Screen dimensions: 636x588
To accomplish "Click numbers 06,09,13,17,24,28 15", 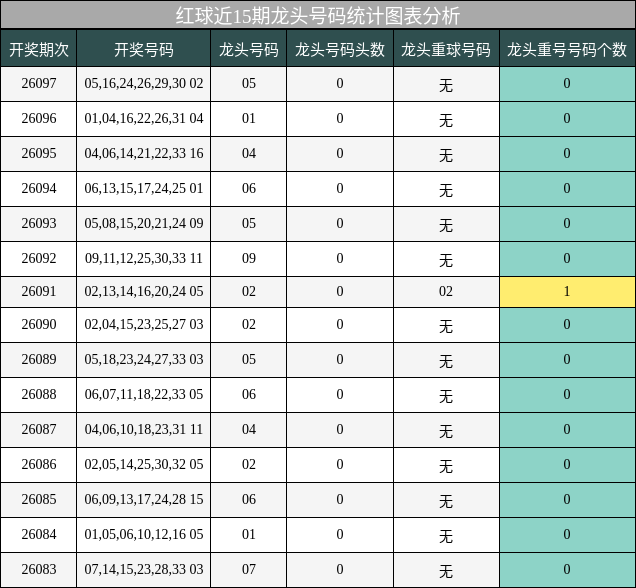I will [144, 500].
